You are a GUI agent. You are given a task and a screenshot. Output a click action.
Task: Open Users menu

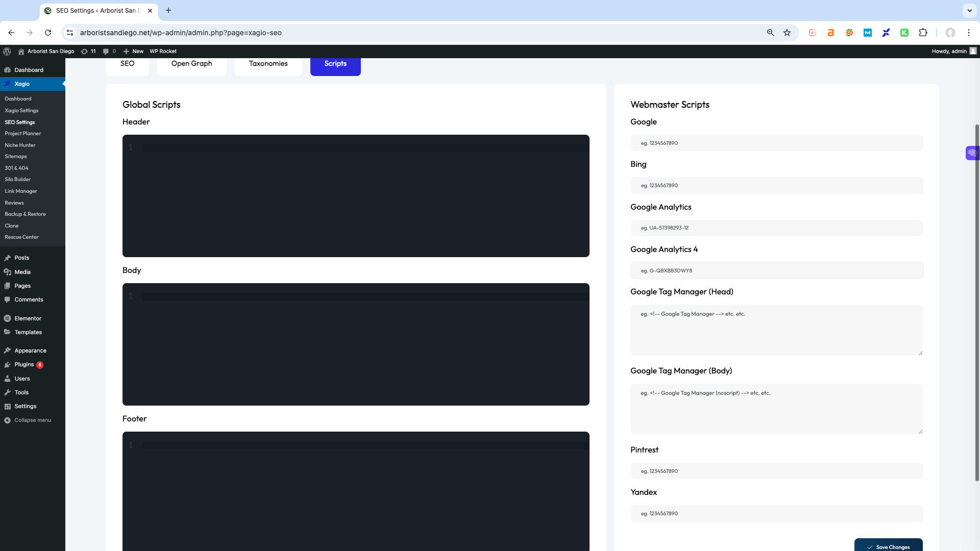click(x=33, y=379)
